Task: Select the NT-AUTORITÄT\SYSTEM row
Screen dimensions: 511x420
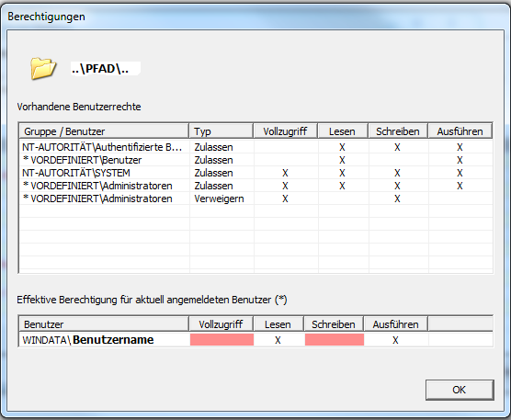Action: [x=255, y=173]
